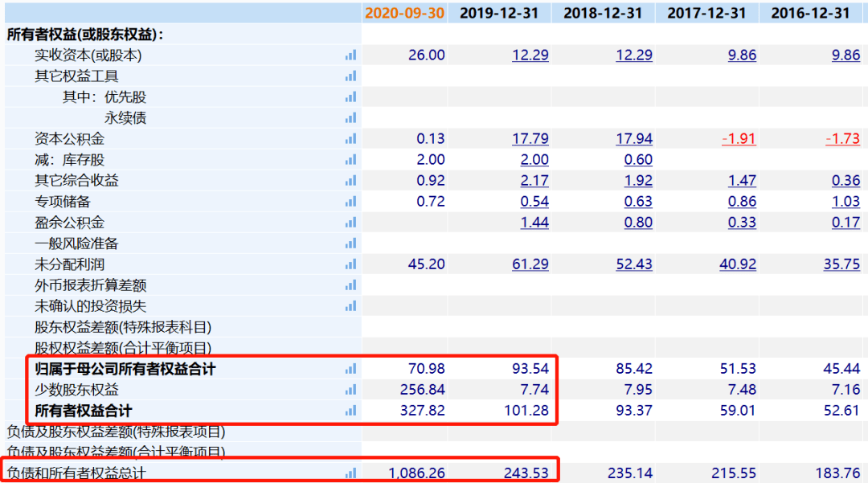The height and width of the screenshot is (483, 868).
Task: Click 2016 实收资本 value 9.86
Action: [845, 55]
